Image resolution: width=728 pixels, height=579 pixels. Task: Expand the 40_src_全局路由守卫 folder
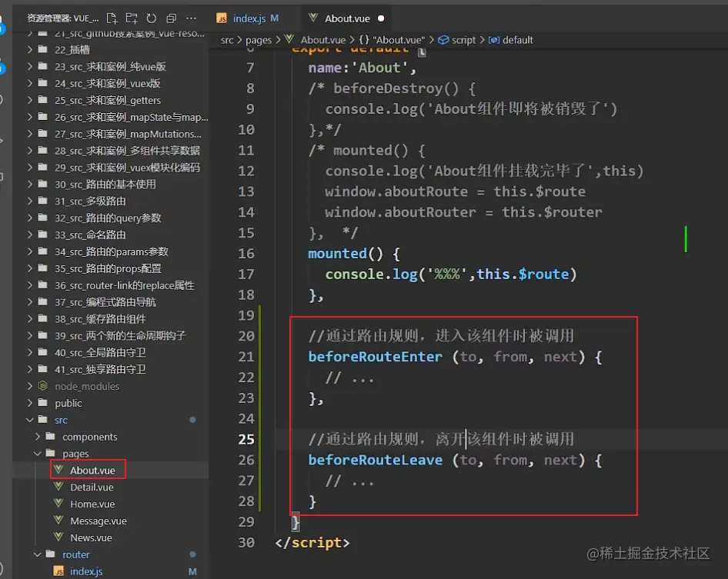pyautogui.click(x=30, y=352)
